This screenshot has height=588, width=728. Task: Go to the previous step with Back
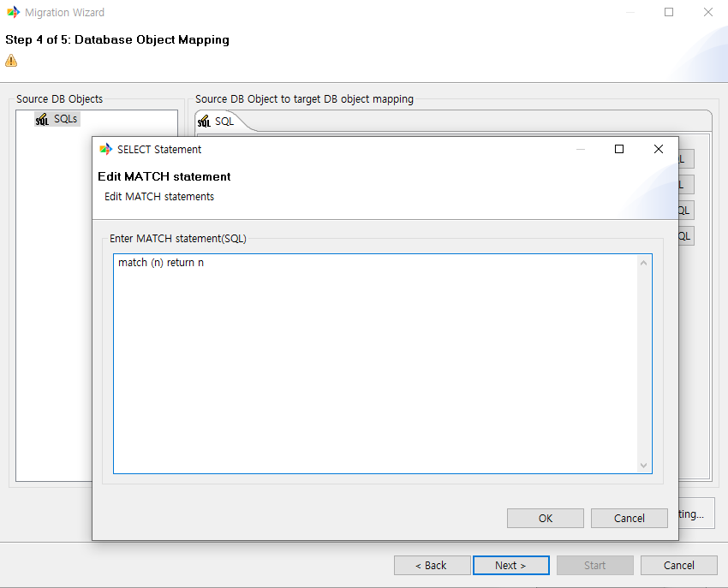click(432, 565)
